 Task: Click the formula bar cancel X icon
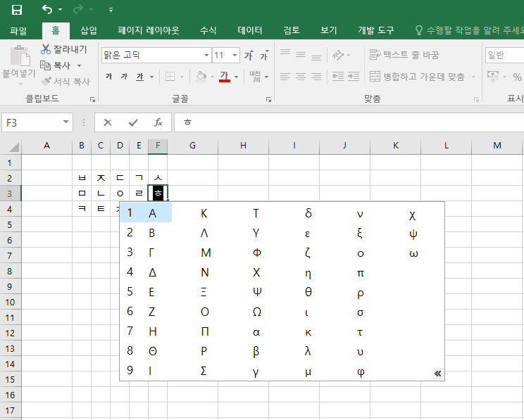coord(108,122)
